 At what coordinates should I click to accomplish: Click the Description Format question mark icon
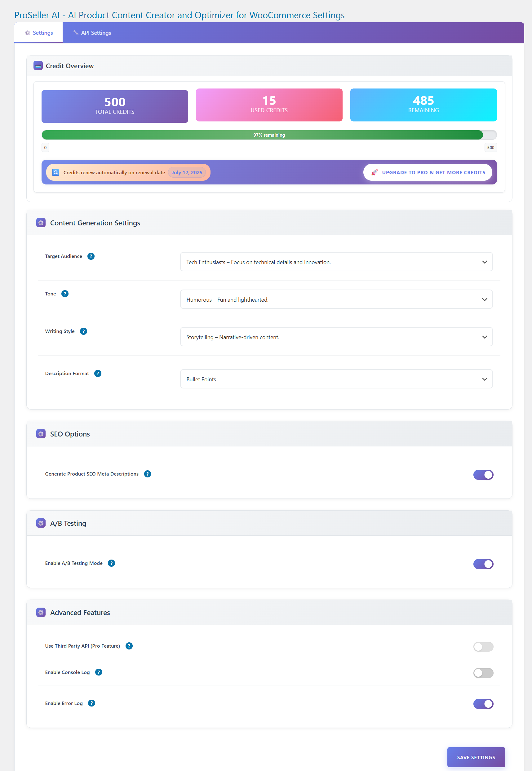pos(98,373)
